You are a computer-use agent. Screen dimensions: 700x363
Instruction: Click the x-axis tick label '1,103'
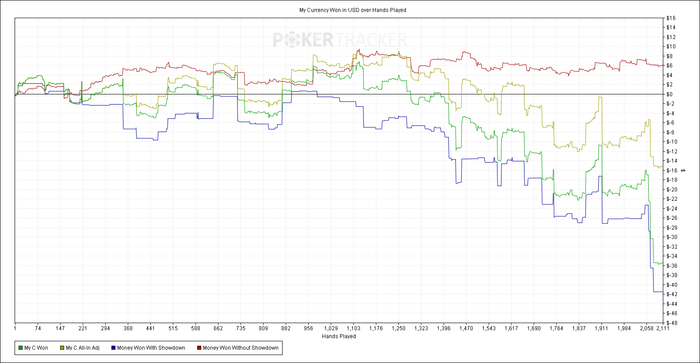(x=354, y=329)
